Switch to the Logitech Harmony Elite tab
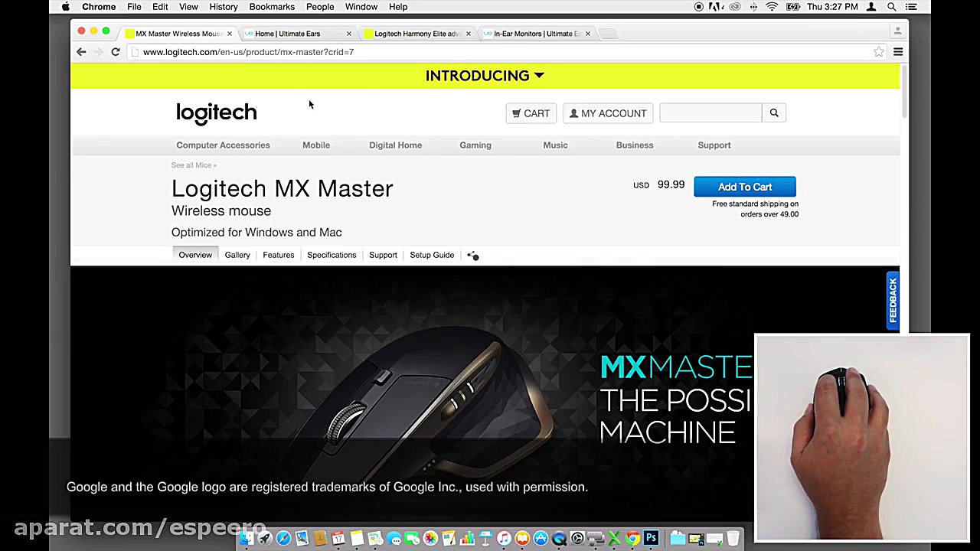Screen dimensions: 980x551 tap(416, 34)
